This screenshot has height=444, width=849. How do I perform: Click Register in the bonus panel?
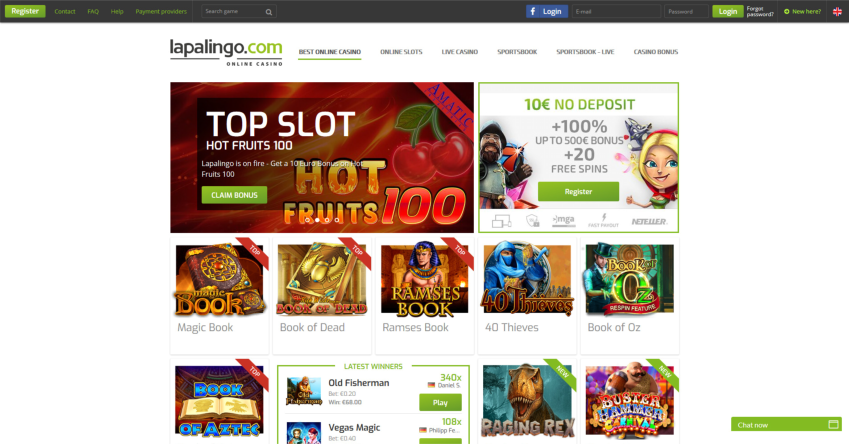click(x=578, y=192)
